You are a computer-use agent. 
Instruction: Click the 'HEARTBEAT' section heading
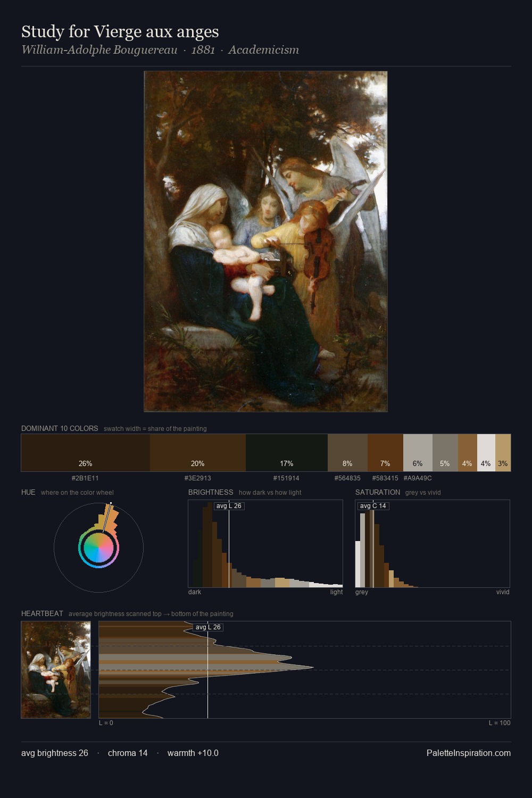42,614
